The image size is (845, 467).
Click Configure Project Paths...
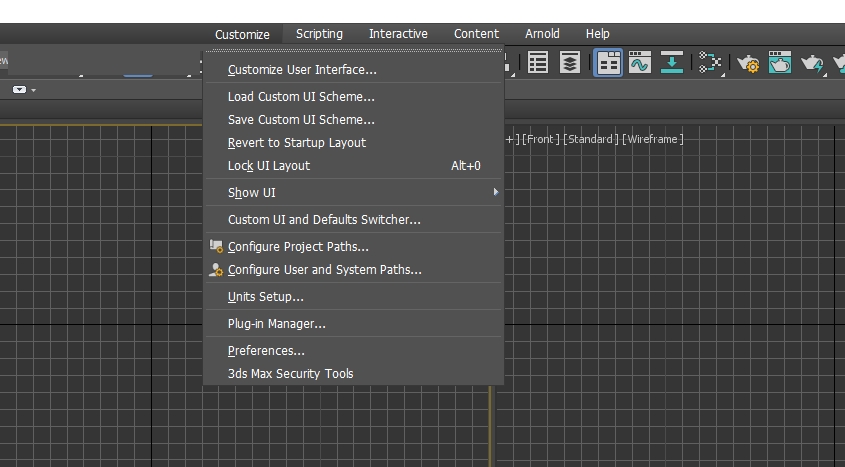coord(298,247)
